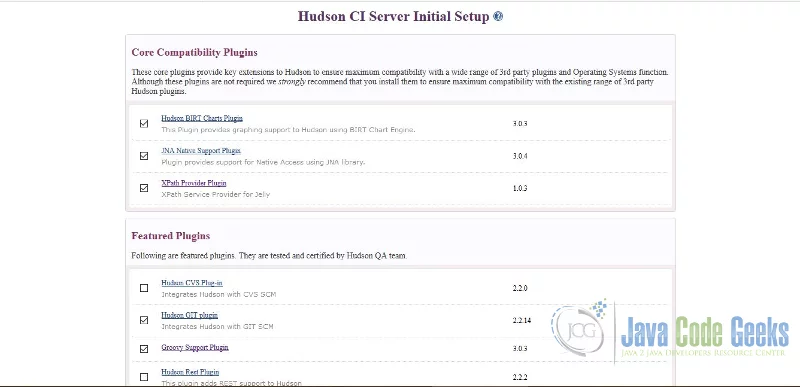Visit the Hudson GIT plugin link
Image resolution: width=800 pixels, height=387 pixels.
[189, 315]
